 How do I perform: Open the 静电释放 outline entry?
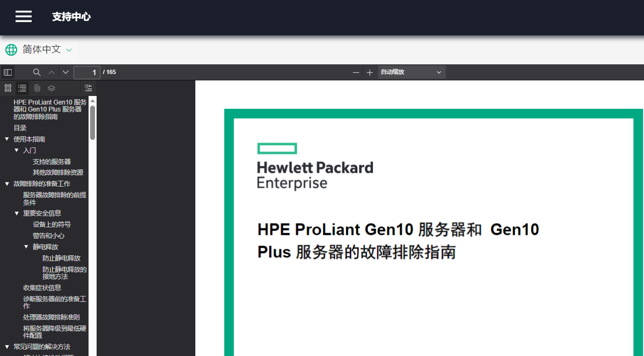click(x=45, y=247)
